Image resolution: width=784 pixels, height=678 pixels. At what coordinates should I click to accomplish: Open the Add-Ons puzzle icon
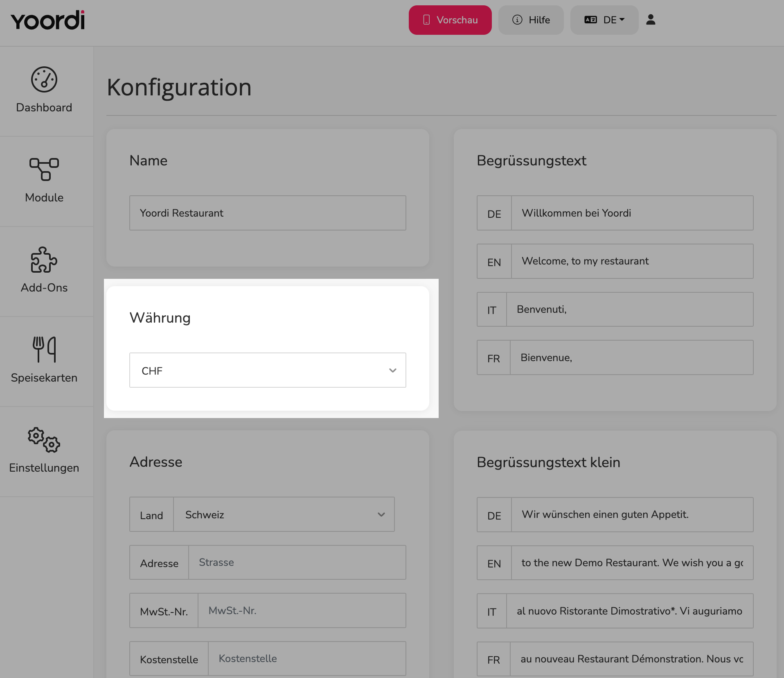pos(44,260)
